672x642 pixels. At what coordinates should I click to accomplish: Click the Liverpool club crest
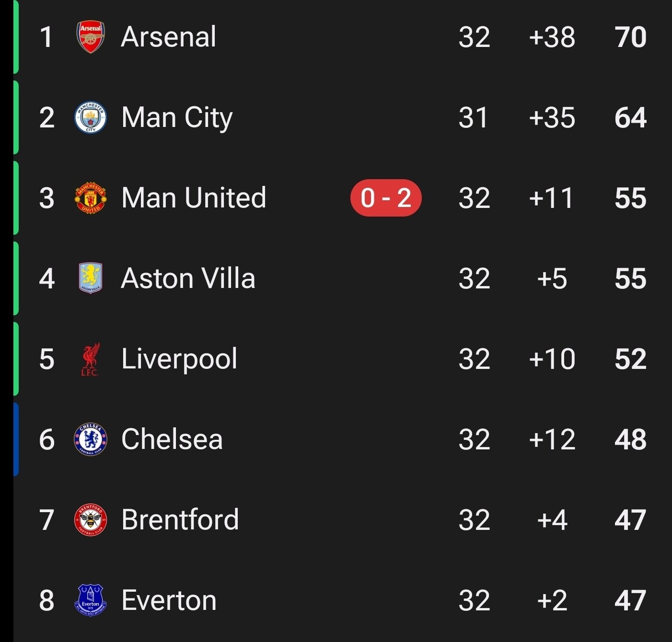pyautogui.click(x=91, y=359)
